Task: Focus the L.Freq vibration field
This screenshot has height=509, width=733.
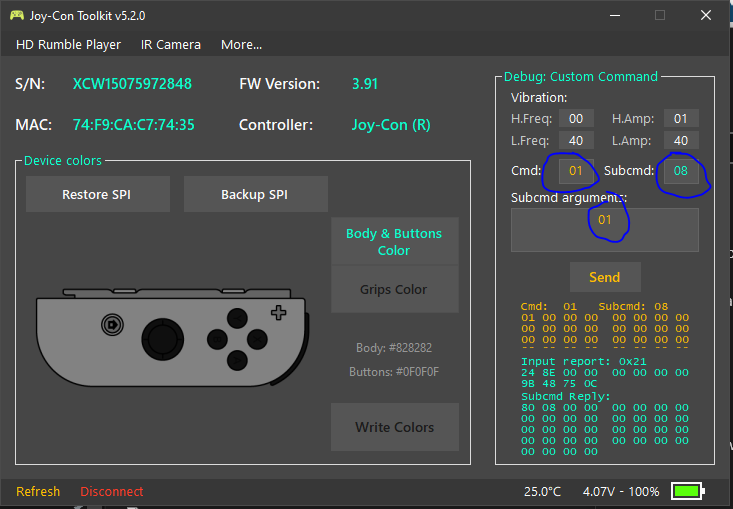Action: (x=576, y=140)
